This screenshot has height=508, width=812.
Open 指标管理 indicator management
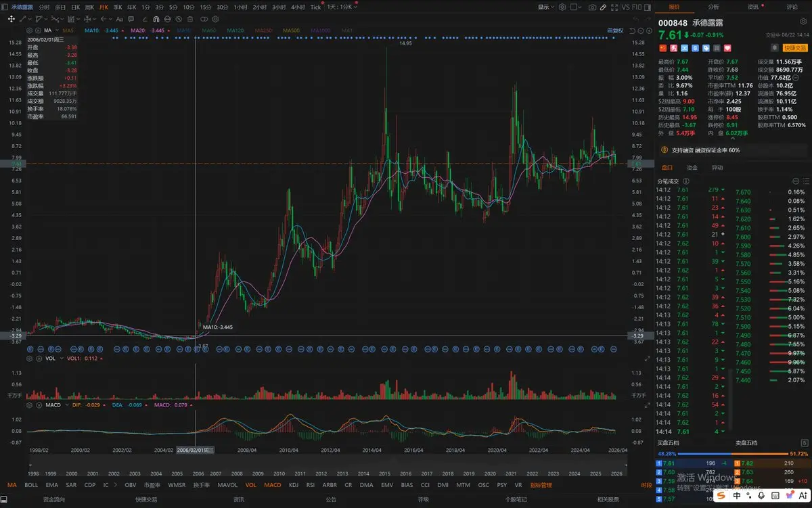(x=541, y=485)
